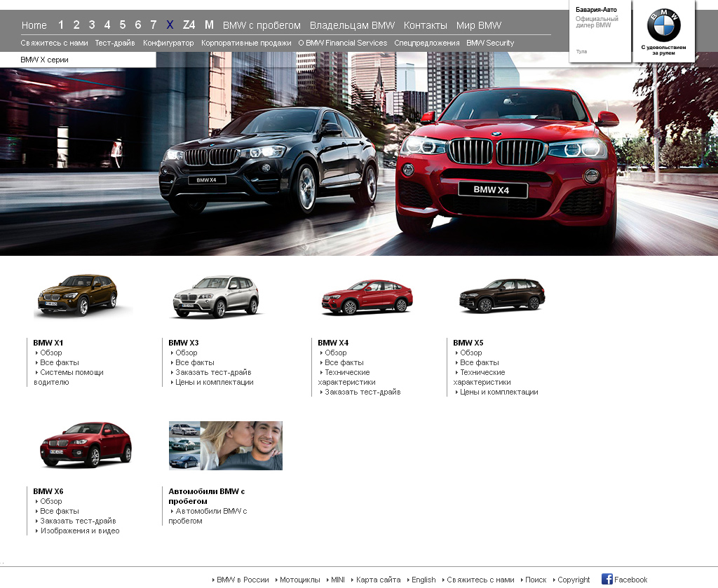718x588 pixels.
Task: Select the 3 series menu item
Action: coord(92,25)
